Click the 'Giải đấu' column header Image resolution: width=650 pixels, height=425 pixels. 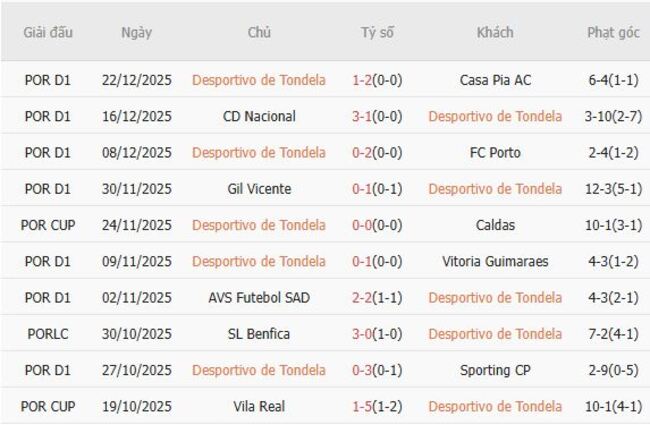(x=48, y=32)
